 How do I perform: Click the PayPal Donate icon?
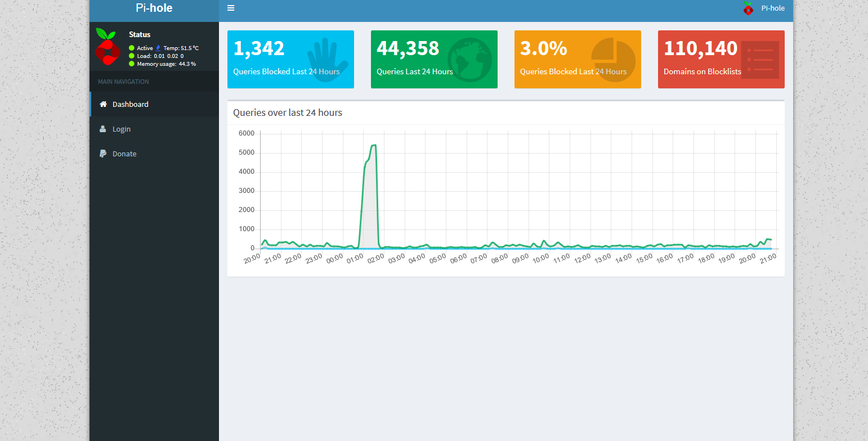tap(103, 154)
